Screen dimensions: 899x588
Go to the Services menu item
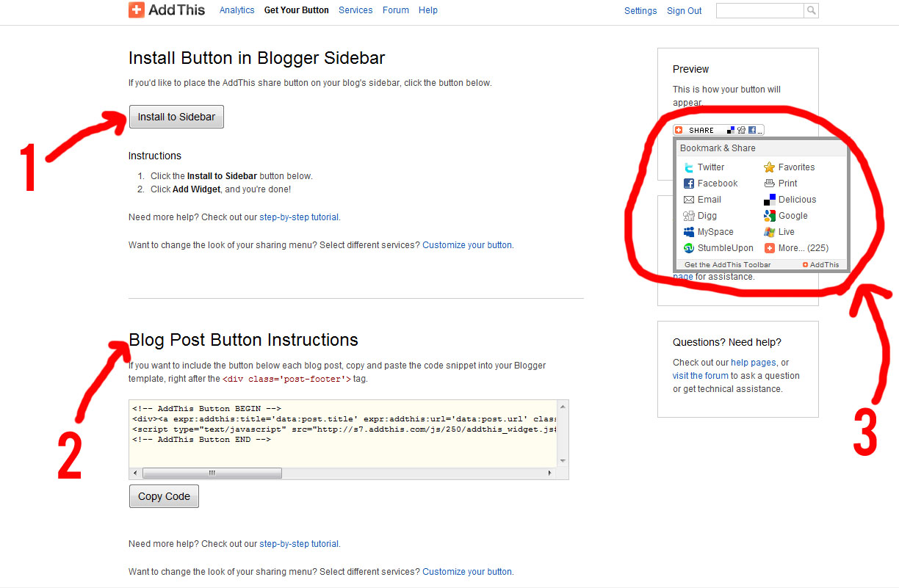[x=355, y=10]
